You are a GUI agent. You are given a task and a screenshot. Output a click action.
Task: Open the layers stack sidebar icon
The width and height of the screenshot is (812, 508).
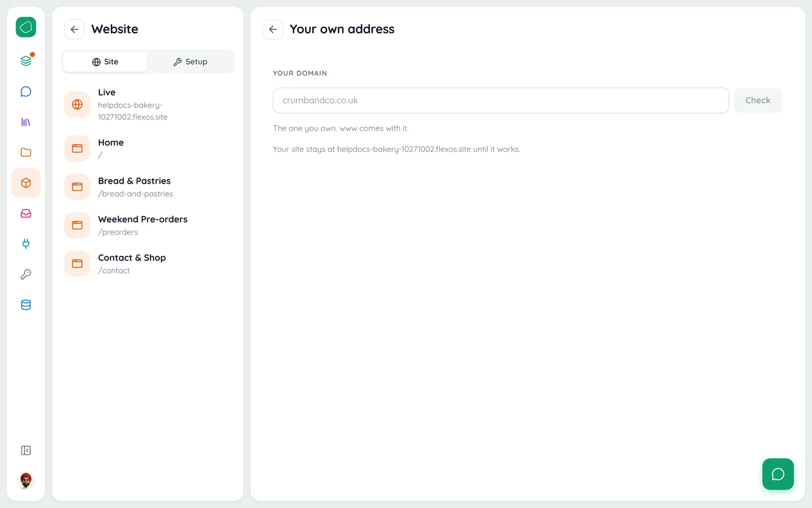click(x=26, y=61)
